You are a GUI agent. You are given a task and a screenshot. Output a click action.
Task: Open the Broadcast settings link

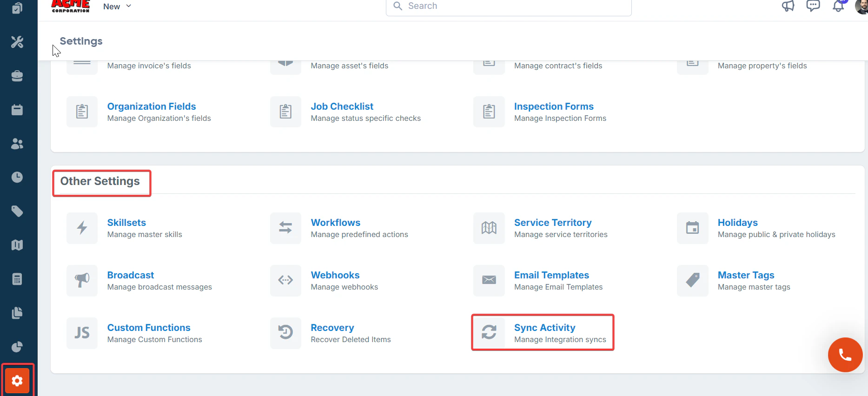[131, 275]
